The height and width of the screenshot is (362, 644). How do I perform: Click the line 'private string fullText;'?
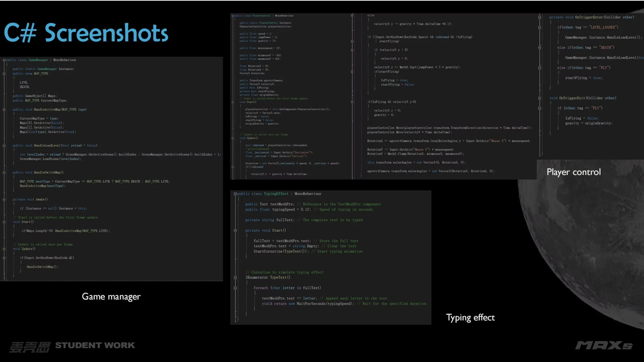(304, 220)
